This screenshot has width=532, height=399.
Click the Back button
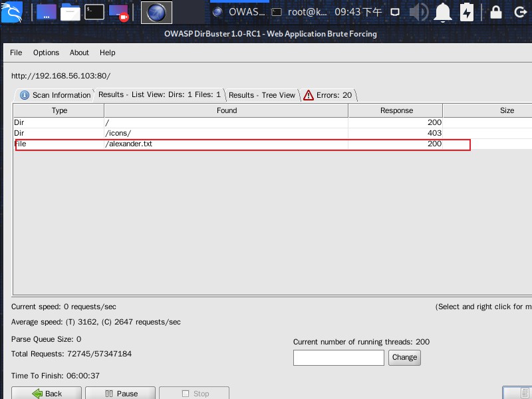coord(47,393)
